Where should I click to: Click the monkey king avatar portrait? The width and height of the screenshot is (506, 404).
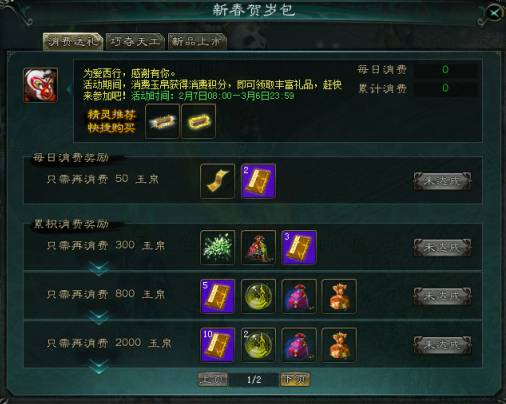(40, 85)
